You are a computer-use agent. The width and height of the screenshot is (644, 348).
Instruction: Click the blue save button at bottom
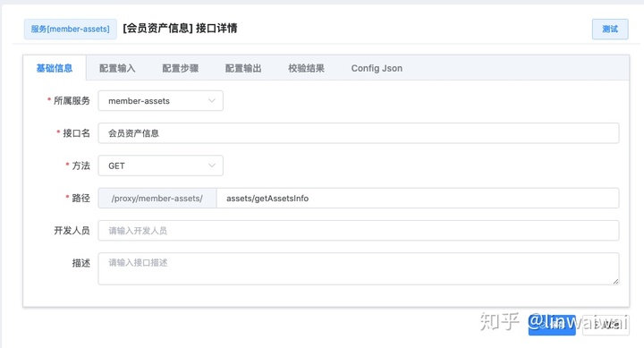click(x=552, y=325)
